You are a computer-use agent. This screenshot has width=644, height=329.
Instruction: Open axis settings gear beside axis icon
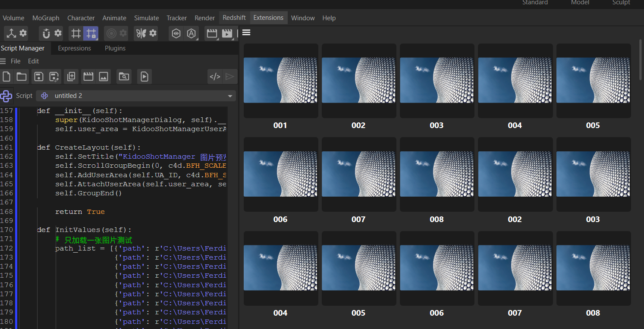pos(23,33)
